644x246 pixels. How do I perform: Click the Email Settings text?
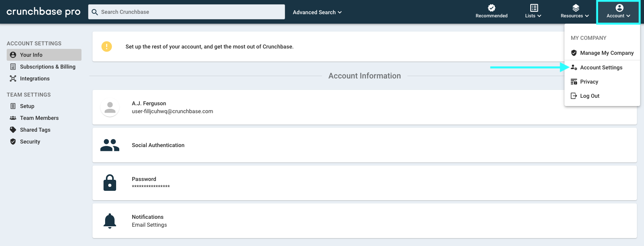pos(149,225)
